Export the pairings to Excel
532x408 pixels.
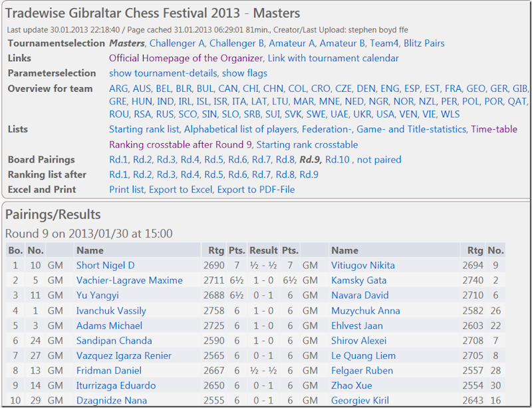click(188, 190)
